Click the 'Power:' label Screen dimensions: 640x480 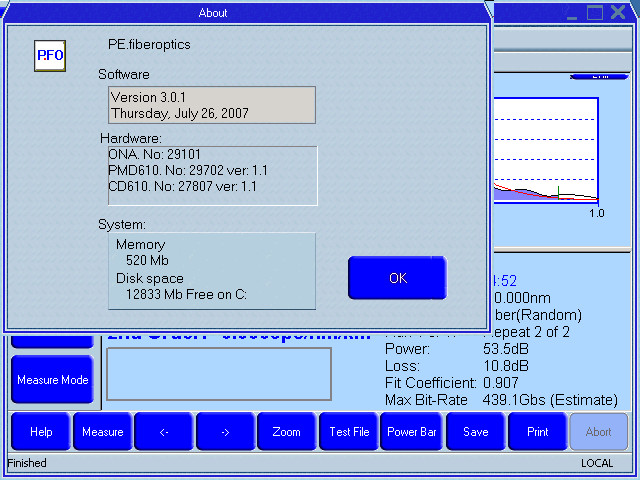[407, 349]
